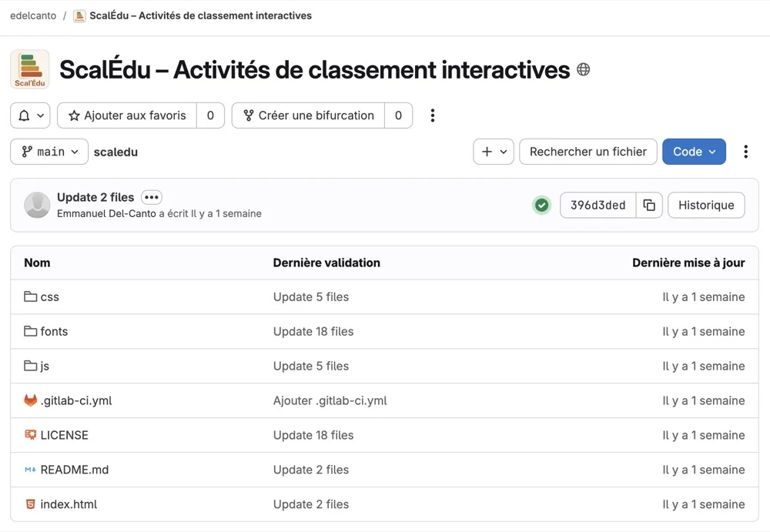This screenshot has width=770, height=532.
Task: Click the HTML5 icon beside index.html
Action: click(x=31, y=504)
